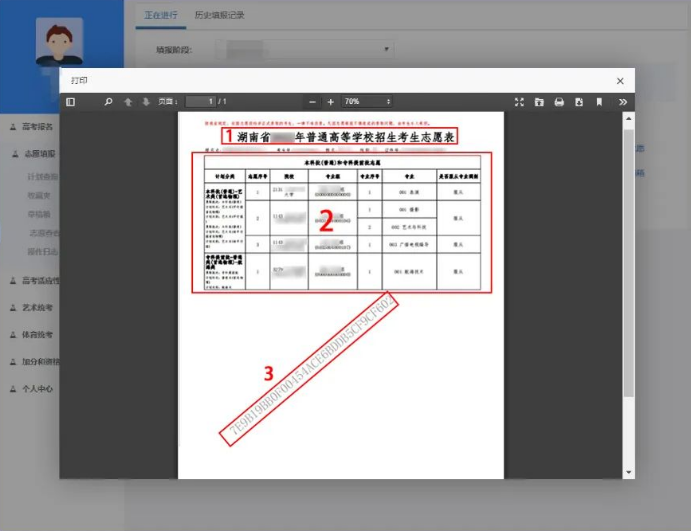
Task: Go to previous page arrow
Action: (x=128, y=102)
